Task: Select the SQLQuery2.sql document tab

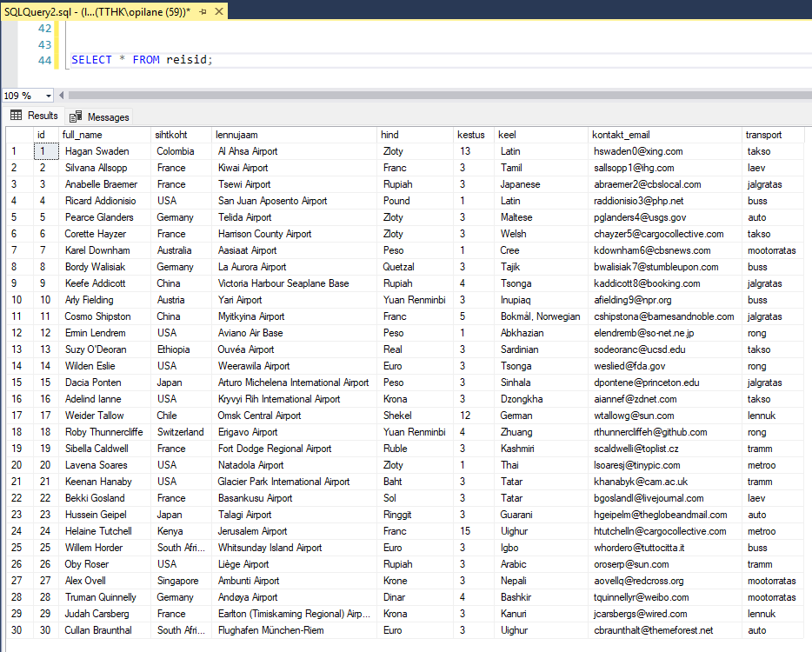Action: [x=96, y=10]
